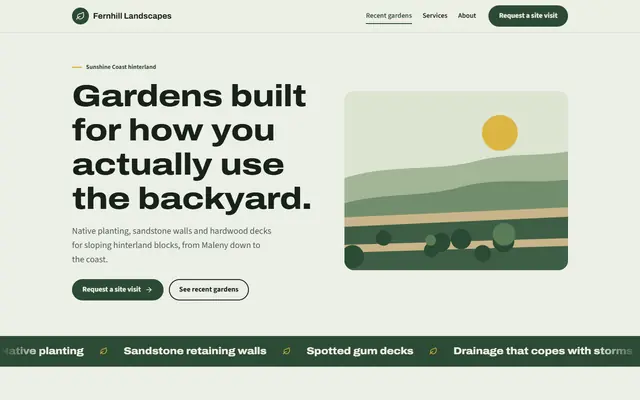Image resolution: width=640 pixels, height=400 pixels.
Task: Click the yellow sun in the illustration
Action: pyautogui.click(x=500, y=133)
